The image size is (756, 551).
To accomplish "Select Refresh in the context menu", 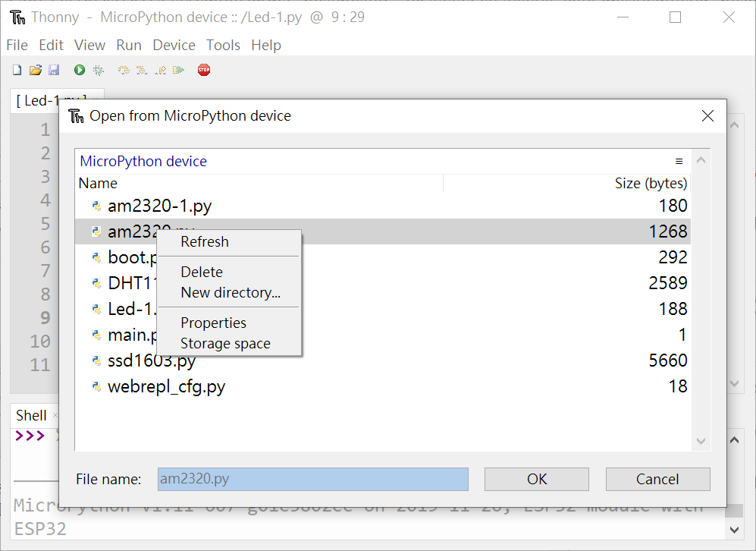I will [x=204, y=241].
